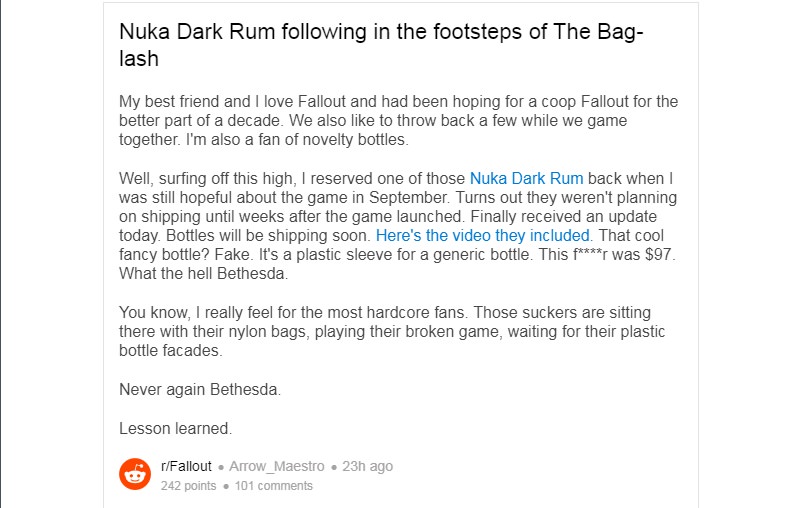
Task: Click the orange Reddit alien logo
Action: (135, 474)
